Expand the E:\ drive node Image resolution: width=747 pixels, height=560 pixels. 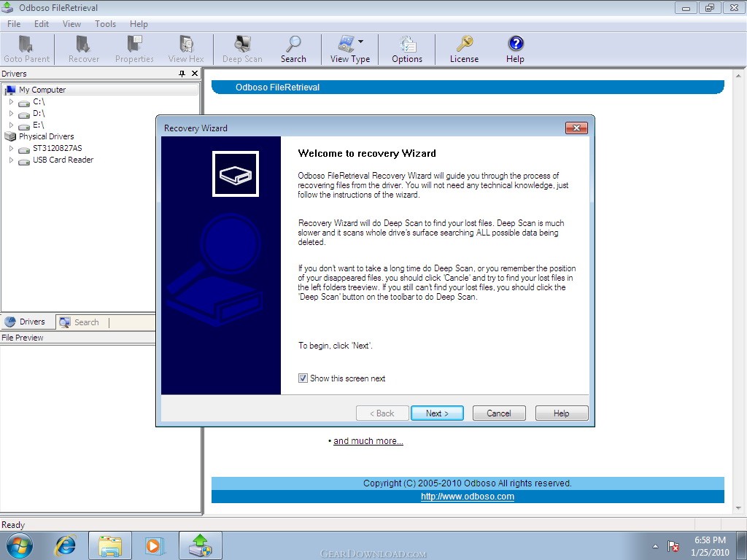(12, 125)
